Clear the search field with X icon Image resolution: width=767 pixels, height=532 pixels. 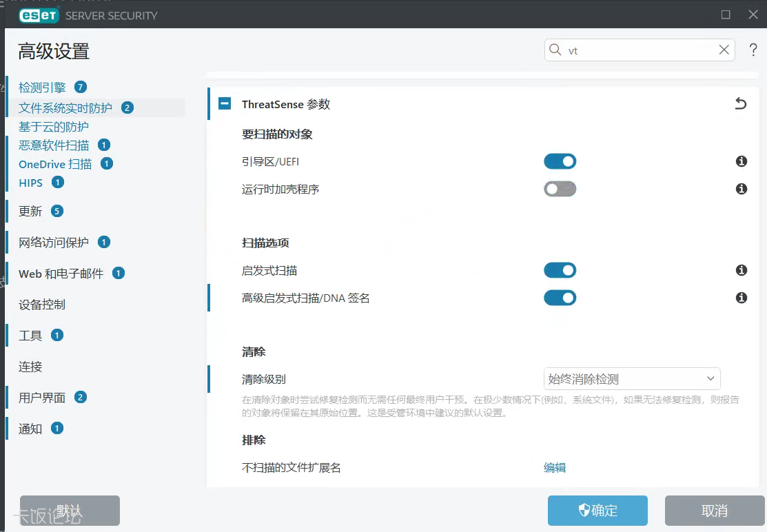click(724, 50)
